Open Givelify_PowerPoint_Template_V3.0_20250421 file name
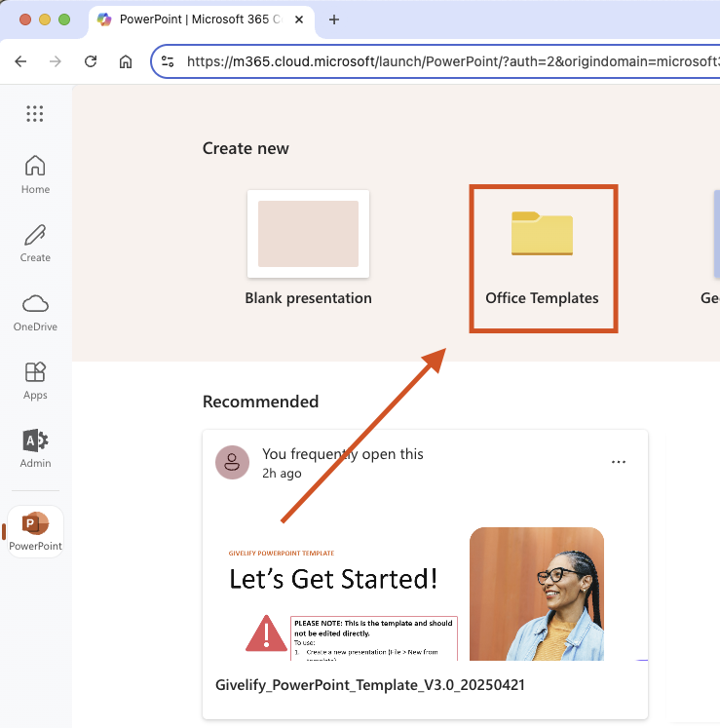The image size is (720, 728). coord(370,685)
